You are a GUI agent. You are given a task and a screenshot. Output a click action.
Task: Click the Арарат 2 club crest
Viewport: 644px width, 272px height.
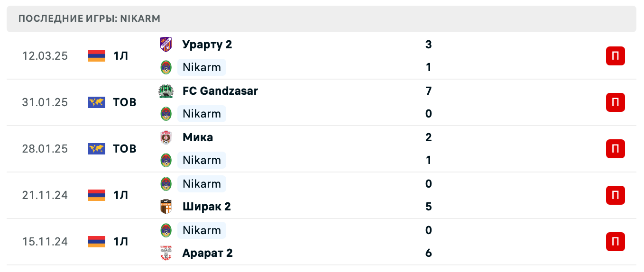(166, 253)
